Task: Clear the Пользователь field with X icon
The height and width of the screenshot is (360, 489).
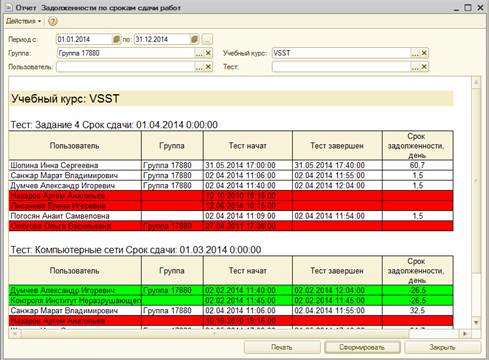Action: [x=208, y=67]
